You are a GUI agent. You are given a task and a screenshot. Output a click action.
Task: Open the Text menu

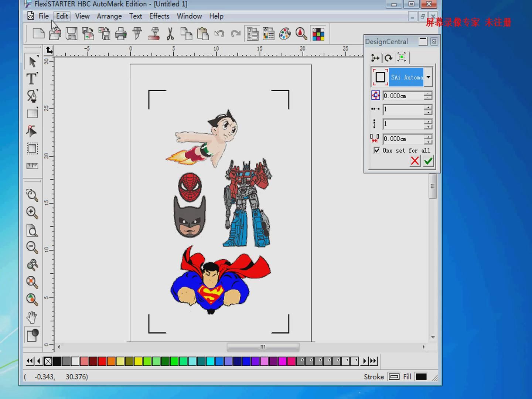click(136, 16)
